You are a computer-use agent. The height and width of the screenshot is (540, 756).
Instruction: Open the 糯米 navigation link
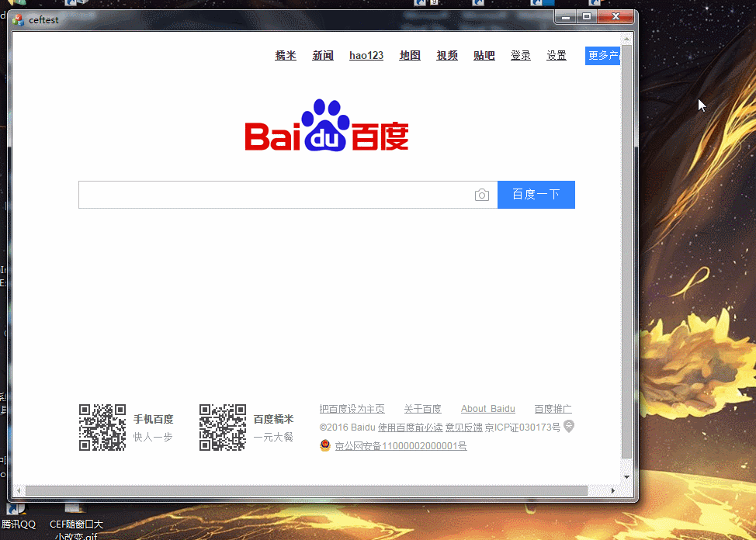coord(286,55)
